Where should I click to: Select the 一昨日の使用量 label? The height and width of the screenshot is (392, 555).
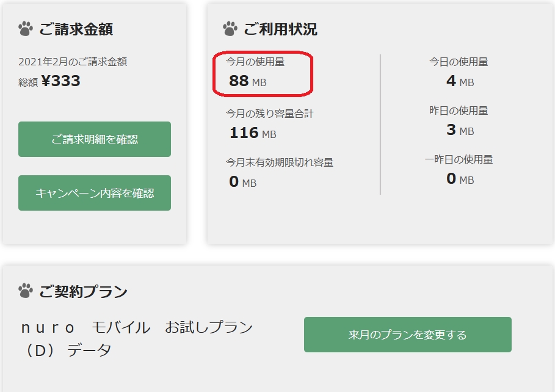coord(459,159)
